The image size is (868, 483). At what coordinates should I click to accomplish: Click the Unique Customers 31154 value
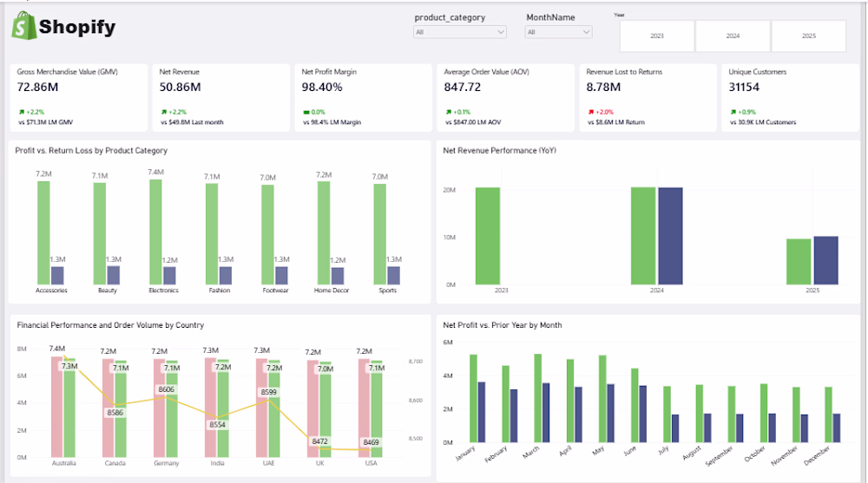(x=744, y=87)
